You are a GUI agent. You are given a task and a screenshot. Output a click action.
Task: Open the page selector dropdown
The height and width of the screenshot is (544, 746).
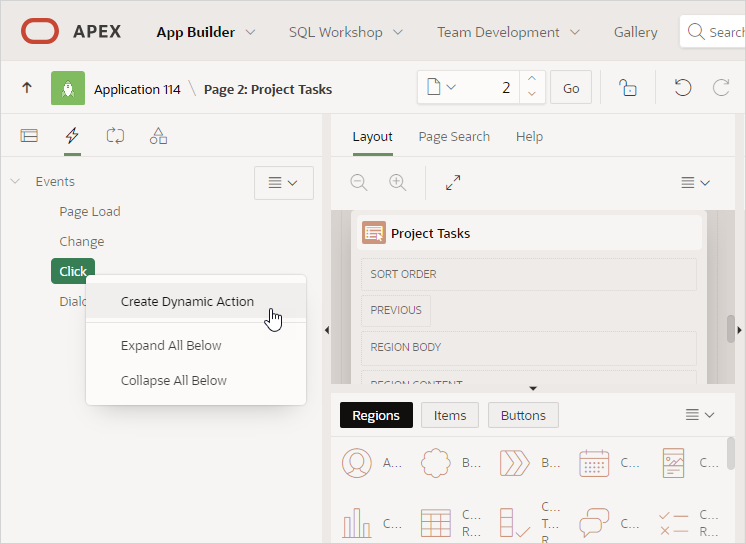coord(442,88)
